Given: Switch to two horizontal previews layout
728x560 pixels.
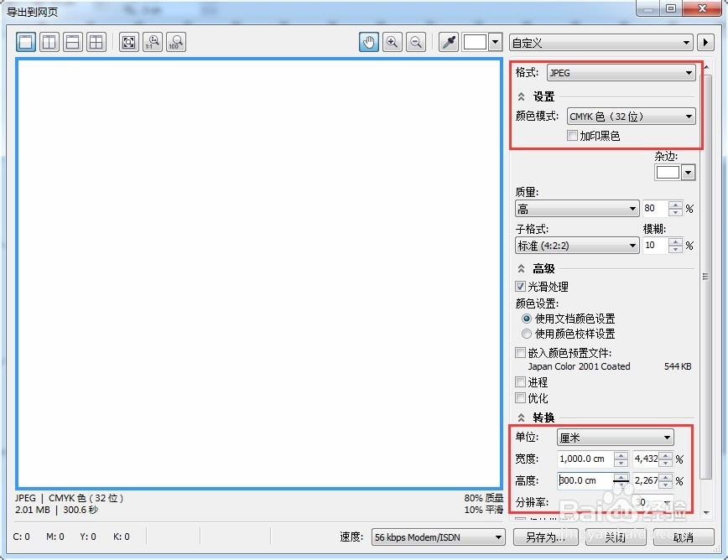Looking at the screenshot, I should pos(73,42).
